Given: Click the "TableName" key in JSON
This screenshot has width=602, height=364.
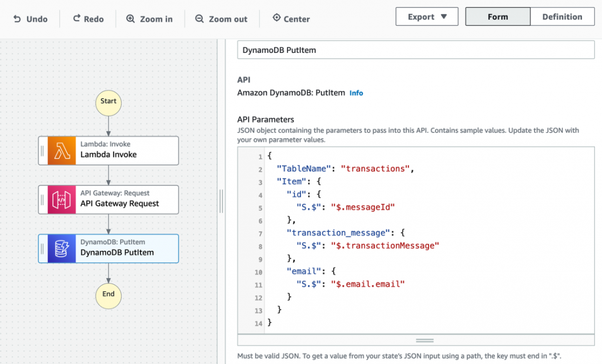Looking at the screenshot, I should [x=304, y=168].
